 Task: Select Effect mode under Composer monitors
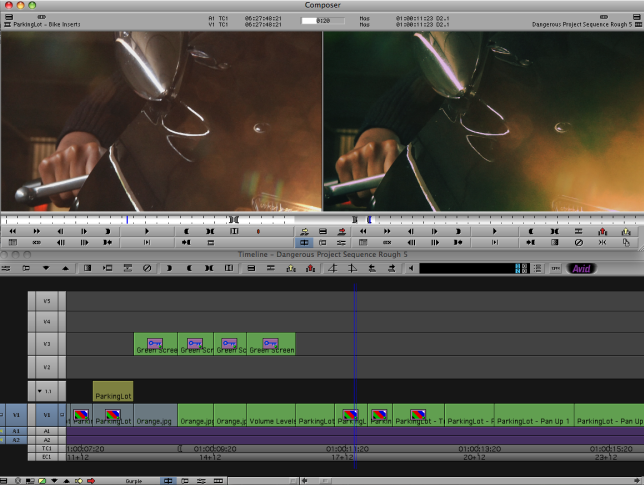(x=341, y=243)
